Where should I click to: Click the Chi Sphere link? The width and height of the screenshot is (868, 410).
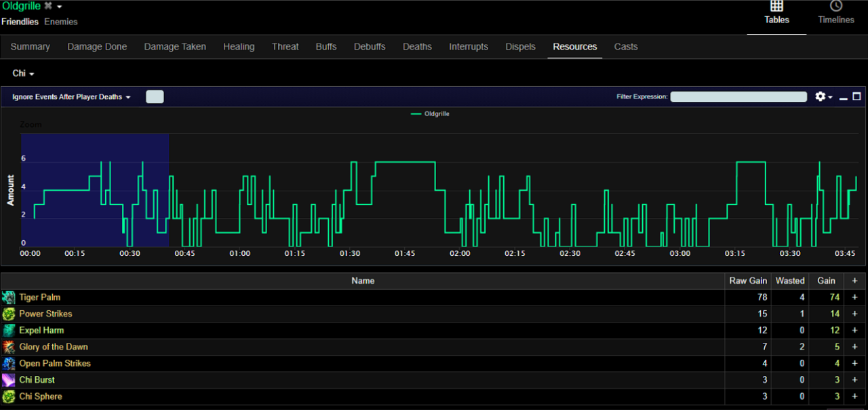point(41,396)
